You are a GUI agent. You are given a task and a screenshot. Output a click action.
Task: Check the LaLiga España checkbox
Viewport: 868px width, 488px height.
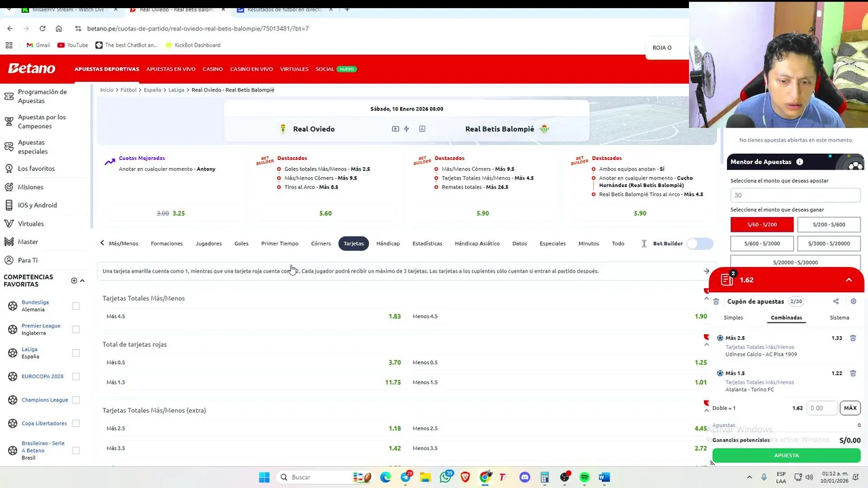[76, 352]
